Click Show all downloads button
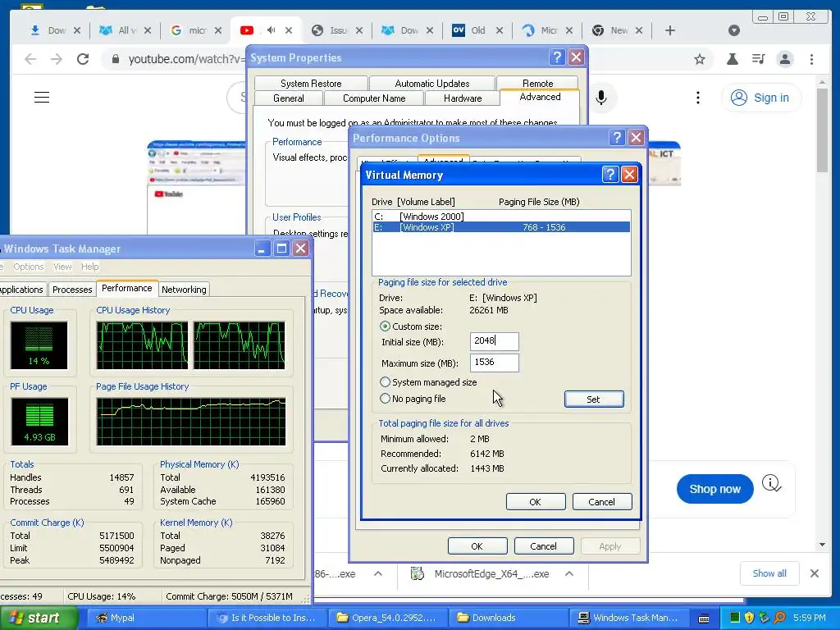The height and width of the screenshot is (630, 840). tap(769, 573)
